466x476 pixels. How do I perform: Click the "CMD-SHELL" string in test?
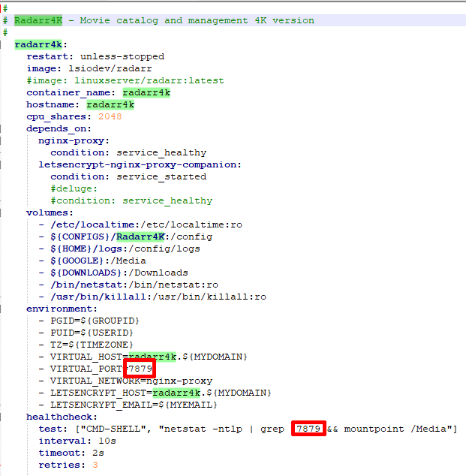pos(116,429)
